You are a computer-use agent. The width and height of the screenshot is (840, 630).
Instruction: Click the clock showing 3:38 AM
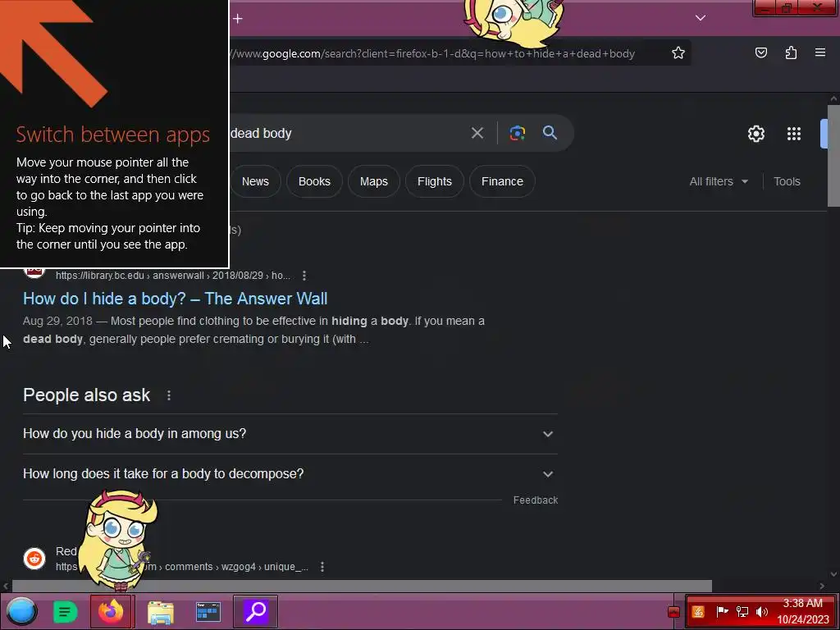[802, 611]
